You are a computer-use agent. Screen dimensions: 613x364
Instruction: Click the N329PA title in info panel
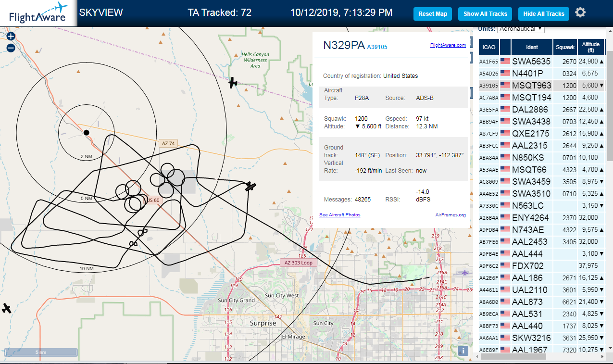coord(344,45)
